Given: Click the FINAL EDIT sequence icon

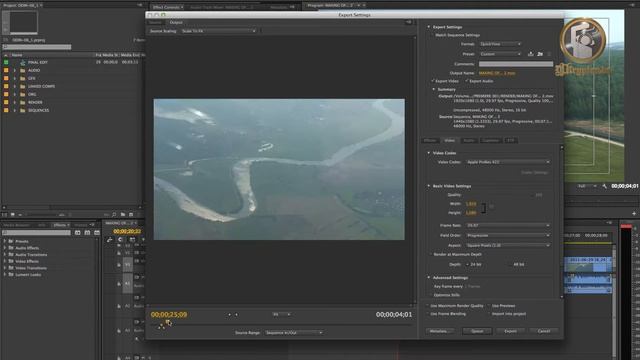Looking at the screenshot, I should tap(23, 62).
